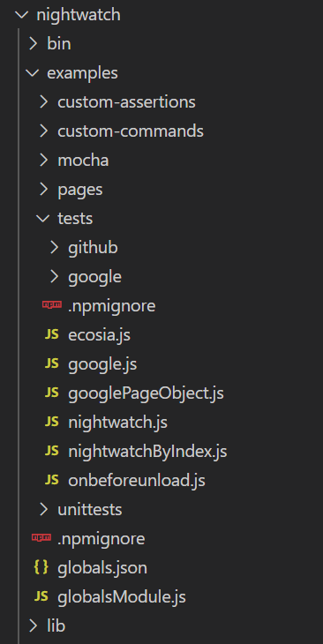Open .npmignore file name inside tests folder
This screenshot has height=644, width=323.
[112, 306]
